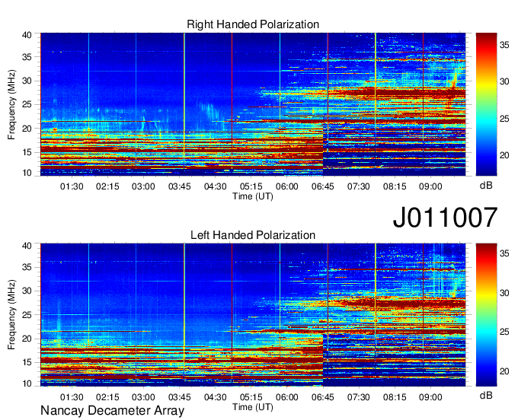The image size is (518, 420).
Task: Click the "Right Handed Polarization" plot title
Action: click(253, 24)
